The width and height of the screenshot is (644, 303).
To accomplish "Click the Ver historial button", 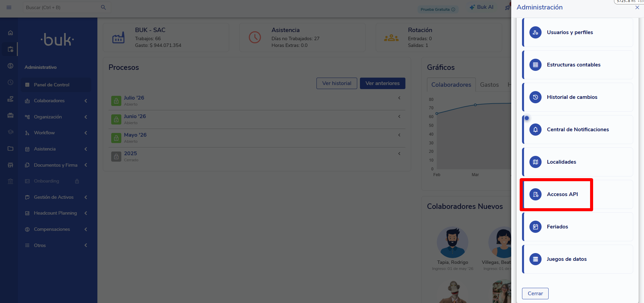I will (x=337, y=83).
